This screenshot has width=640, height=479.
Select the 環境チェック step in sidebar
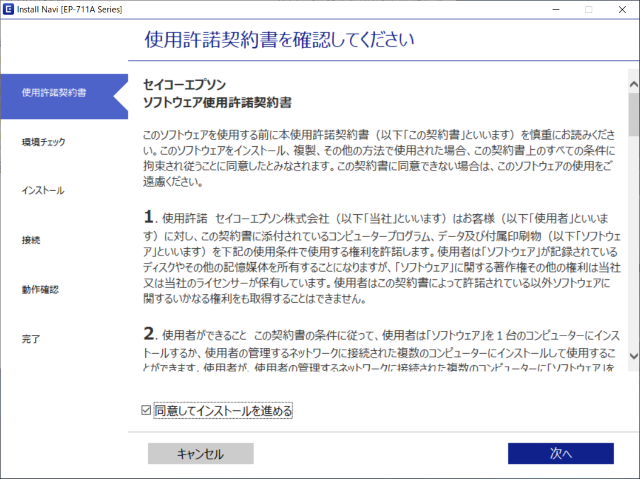[x=43, y=142]
